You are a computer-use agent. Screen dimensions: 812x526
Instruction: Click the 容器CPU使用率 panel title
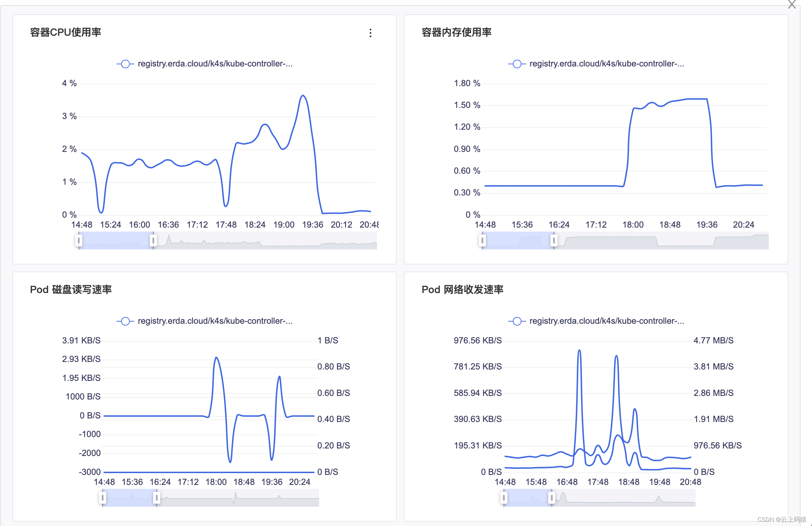(x=65, y=33)
